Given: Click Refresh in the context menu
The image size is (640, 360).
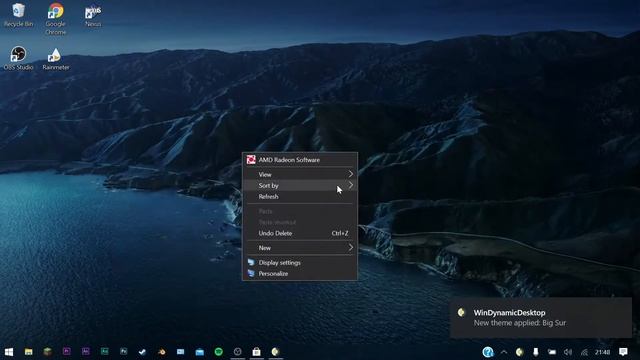Looking at the screenshot, I should [300, 196].
